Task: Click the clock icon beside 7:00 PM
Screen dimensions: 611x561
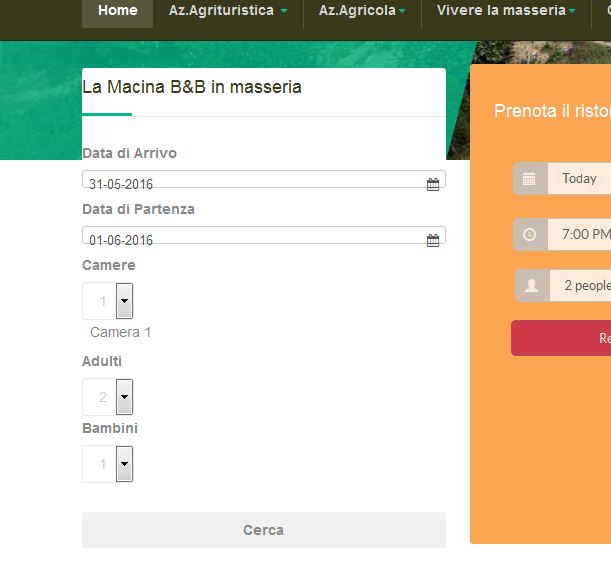Action: 529,235
